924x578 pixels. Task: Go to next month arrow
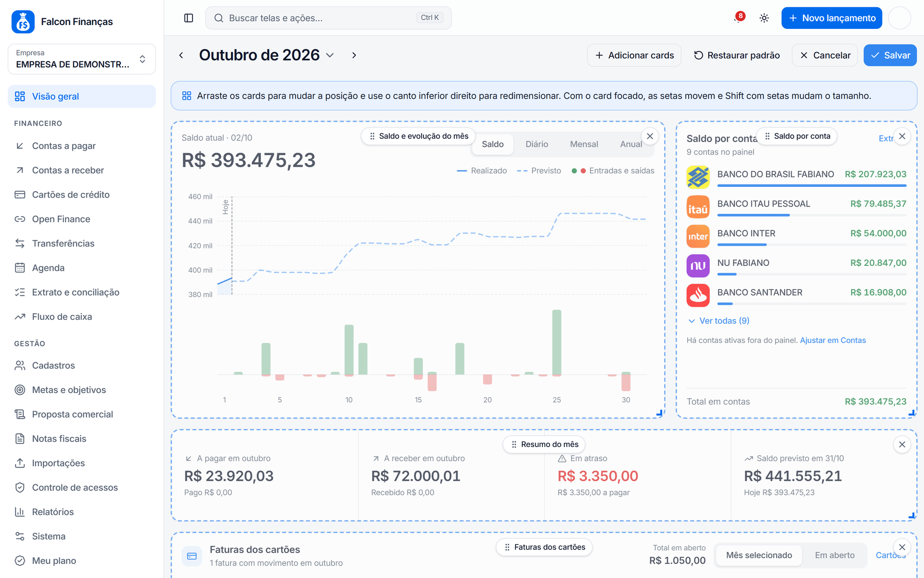(x=354, y=55)
